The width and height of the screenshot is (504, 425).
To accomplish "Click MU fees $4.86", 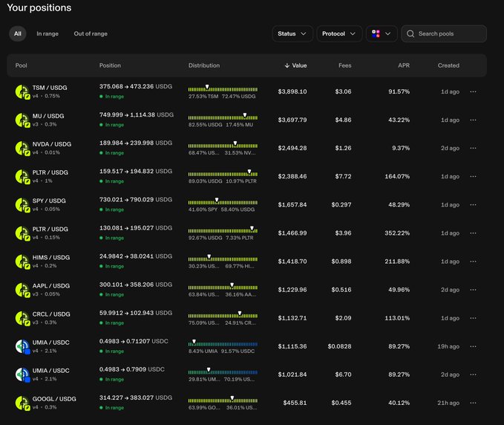I will (343, 120).
